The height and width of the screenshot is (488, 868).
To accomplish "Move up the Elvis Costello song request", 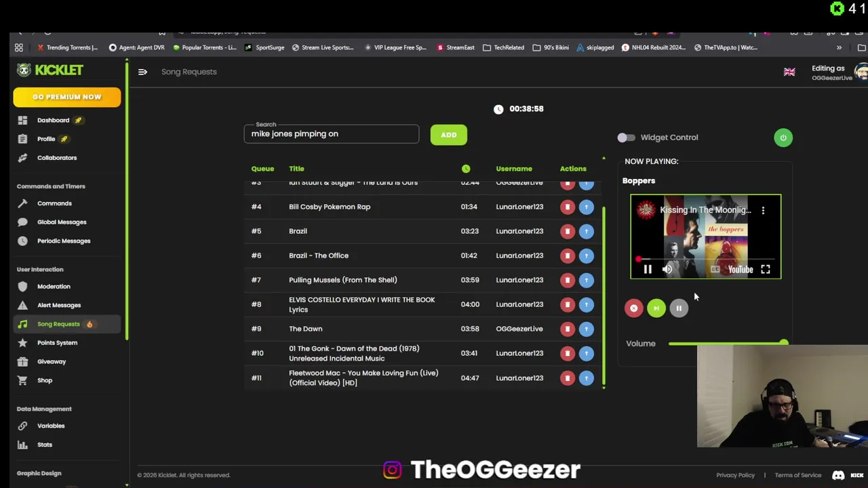I will tap(587, 304).
